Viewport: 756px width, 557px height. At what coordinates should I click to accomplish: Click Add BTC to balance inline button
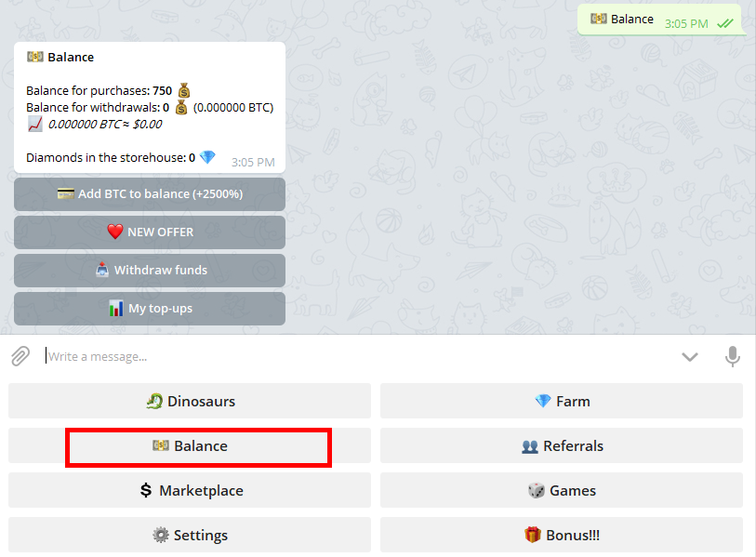click(x=150, y=194)
